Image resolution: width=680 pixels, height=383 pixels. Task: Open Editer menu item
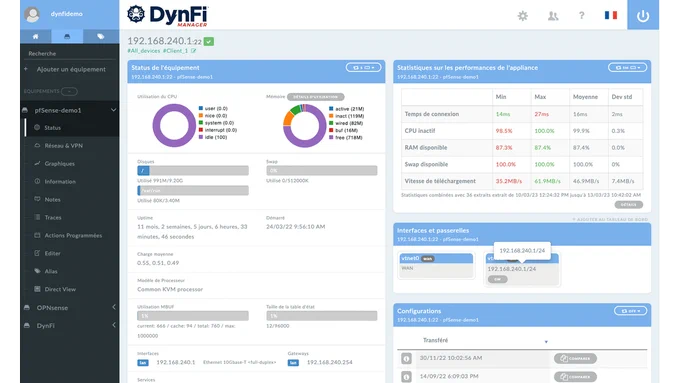click(x=52, y=253)
